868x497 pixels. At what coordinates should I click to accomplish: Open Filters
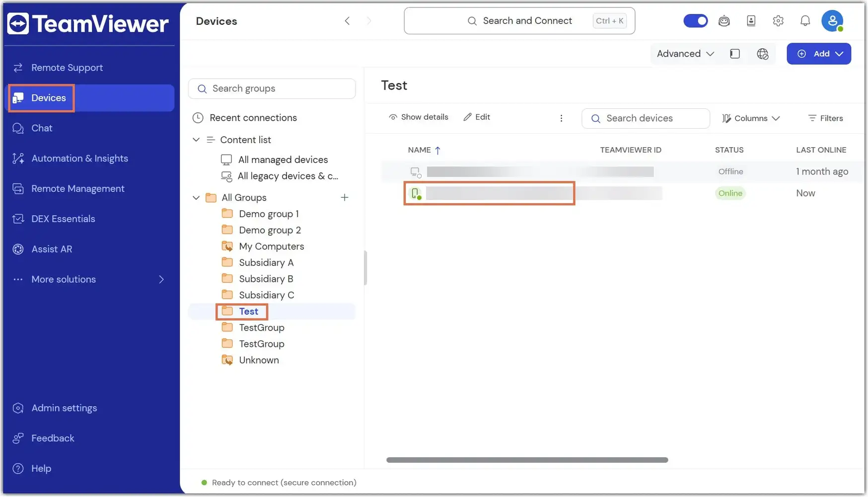(x=825, y=118)
